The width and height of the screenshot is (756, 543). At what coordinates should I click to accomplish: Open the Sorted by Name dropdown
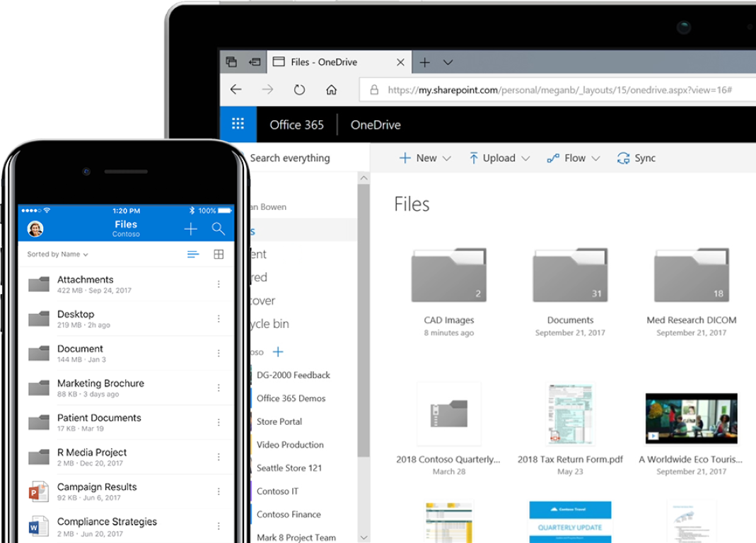pyautogui.click(x=58, y=254)
